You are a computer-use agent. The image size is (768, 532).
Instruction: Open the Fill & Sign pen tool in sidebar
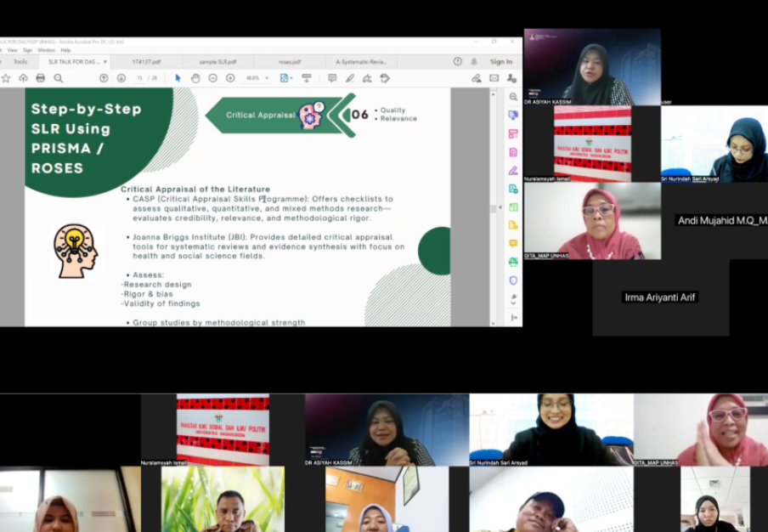pyautogui.click(x=513, y=170)
